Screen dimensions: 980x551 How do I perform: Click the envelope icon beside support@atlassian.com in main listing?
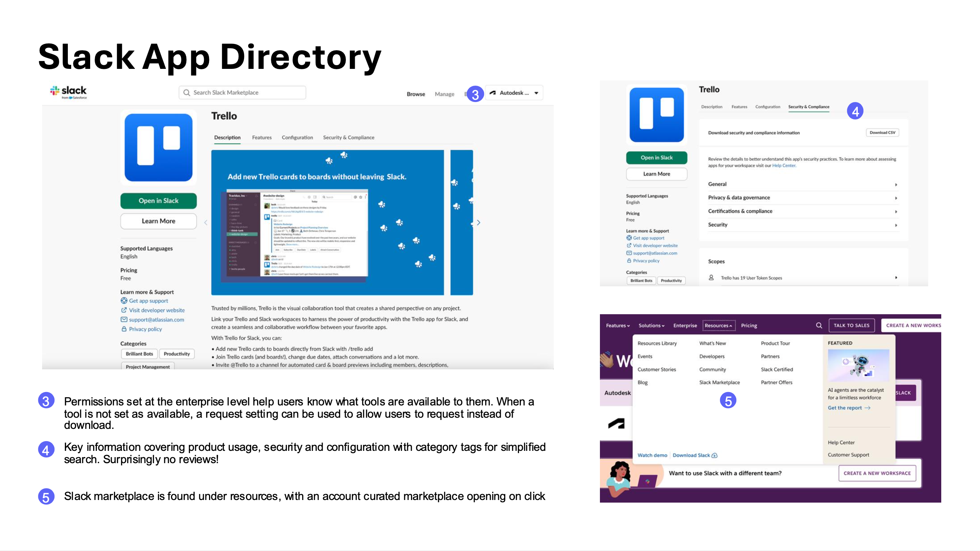[x=124, y=319]
